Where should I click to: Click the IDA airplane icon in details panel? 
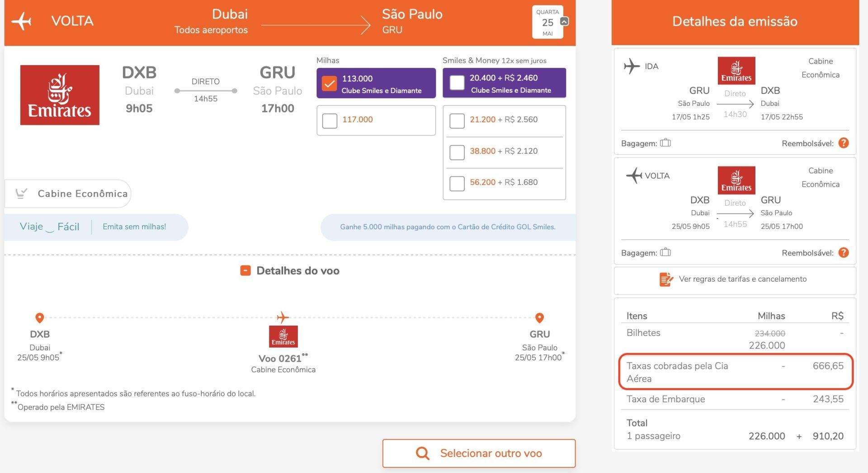click(632, 66)
